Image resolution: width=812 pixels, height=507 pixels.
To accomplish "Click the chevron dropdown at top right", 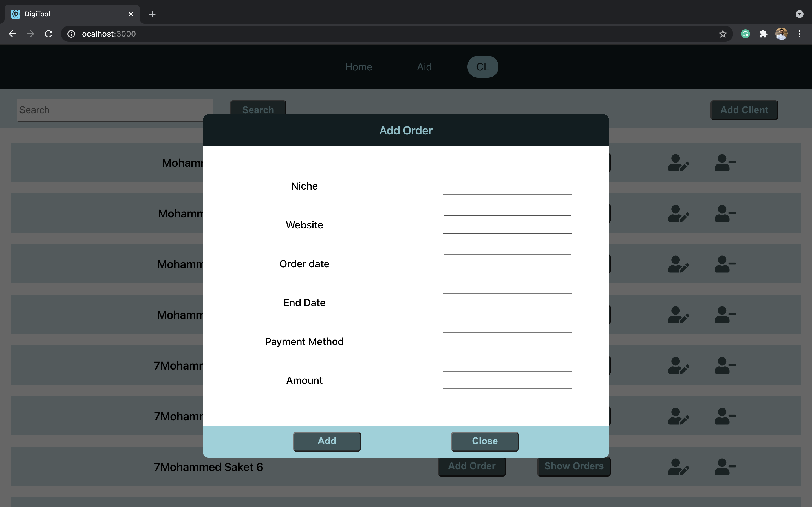I will [x=800, y=14].
